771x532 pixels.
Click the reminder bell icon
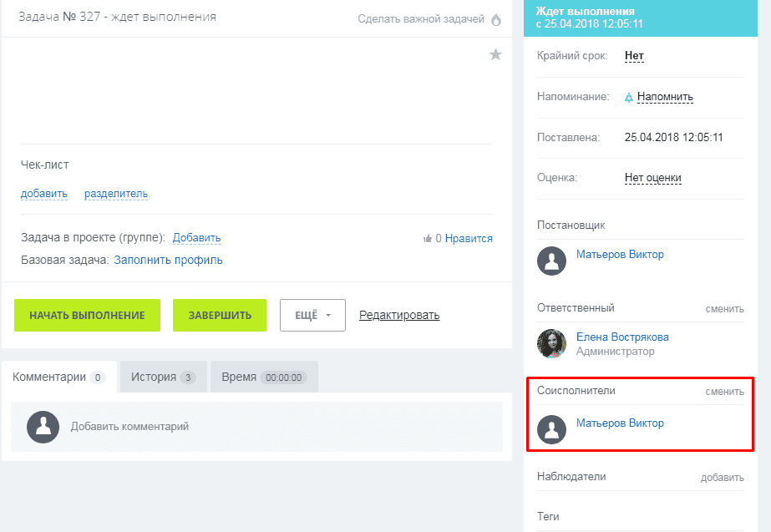pyautogui.click(x=629, y=98)
